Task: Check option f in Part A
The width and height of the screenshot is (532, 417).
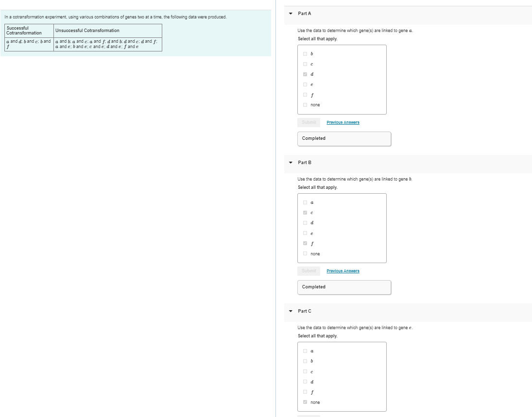Action: pyautogui.click(x=305, y=95)
